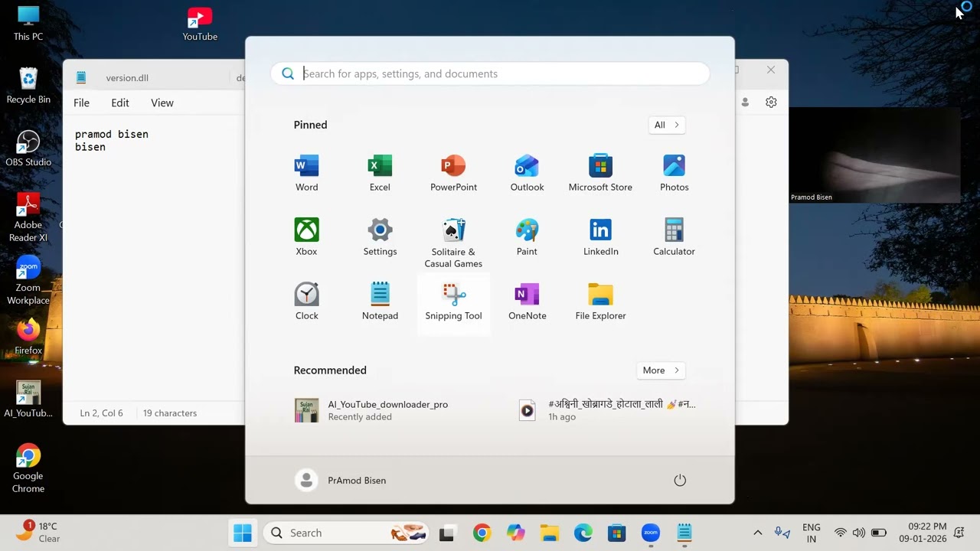The width and height of the screenshot is (980, 551).
Task: Open Outlook in pinned apps
Action: tap(527, 174)
